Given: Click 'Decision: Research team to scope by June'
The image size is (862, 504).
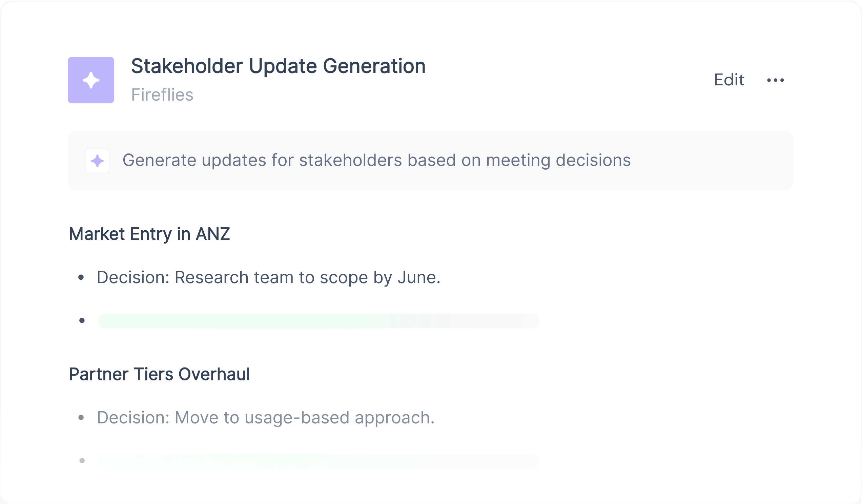Looking at the screenshot, I should (x=268, y=277).
